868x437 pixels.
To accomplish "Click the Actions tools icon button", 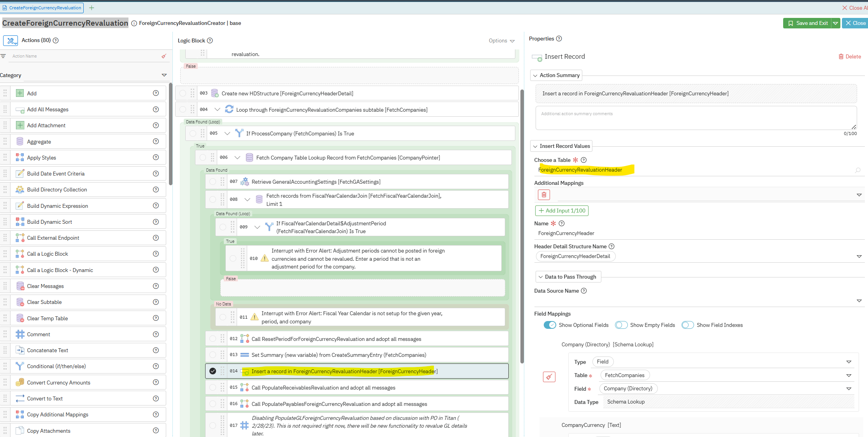I will click(x=11, y=40).
